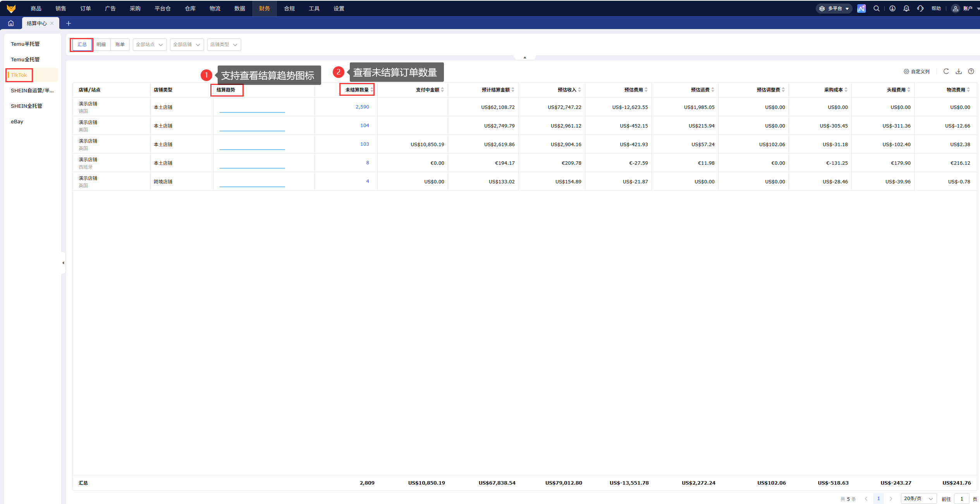Open the download center icon

click(x=892, y=9)
